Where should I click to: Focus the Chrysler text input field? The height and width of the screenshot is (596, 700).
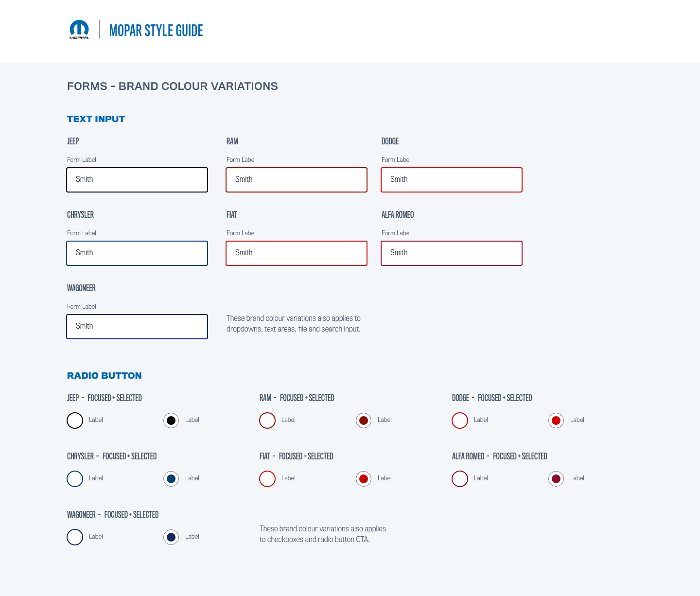click(137, 253)
